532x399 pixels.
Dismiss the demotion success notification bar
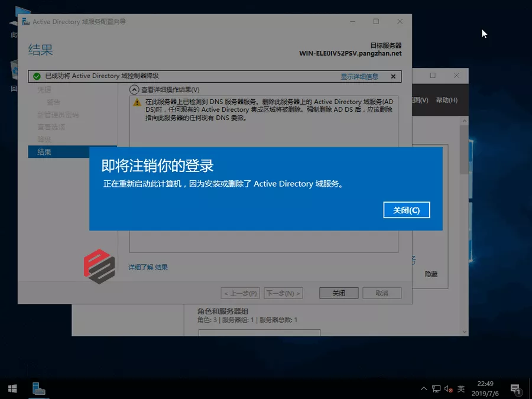click(x=393, y=76)
